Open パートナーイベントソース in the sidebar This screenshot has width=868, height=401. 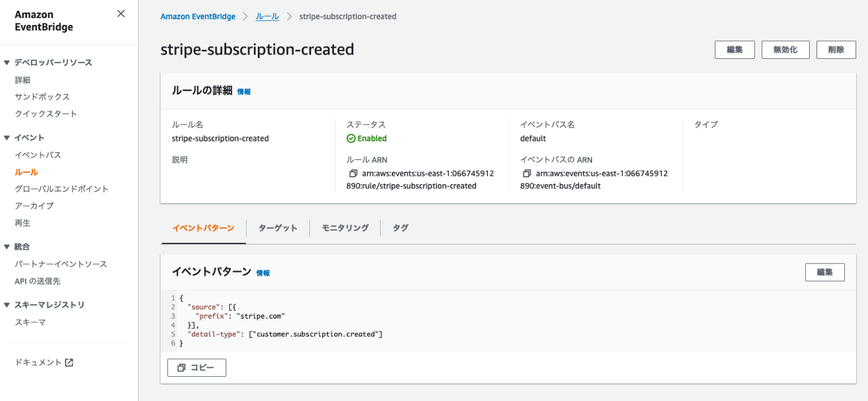point(61,264)
